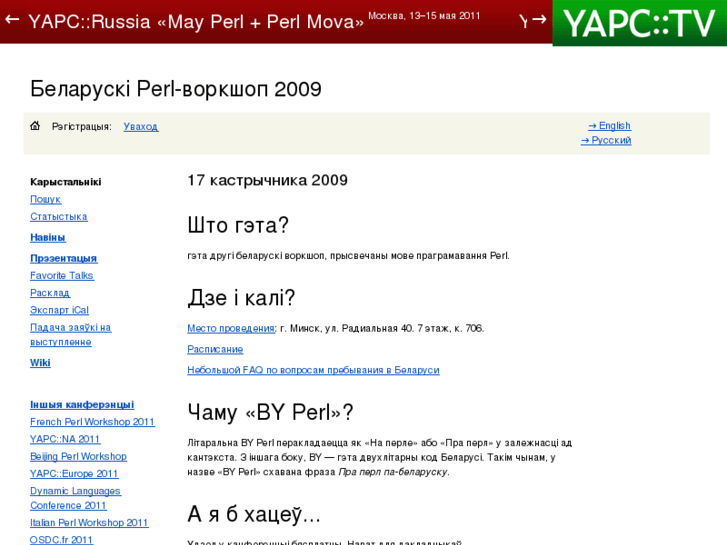
Task: Click the Карыстальнікі sidebar label
Action: pos(66,182)
